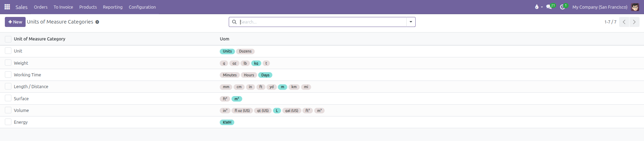644x141 pixels.
Task: Open the To Invoice menu
Action: coord(63,7)
